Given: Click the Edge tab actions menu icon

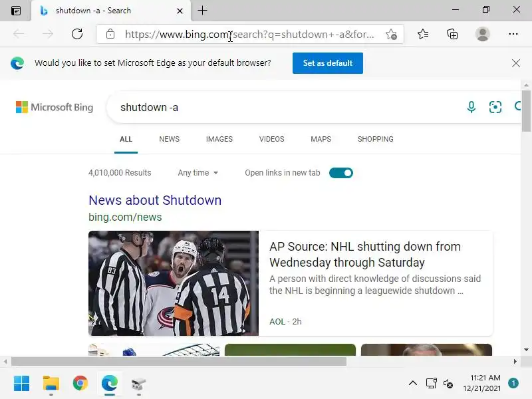Looking at the screenshot, I should pos(15,11).
